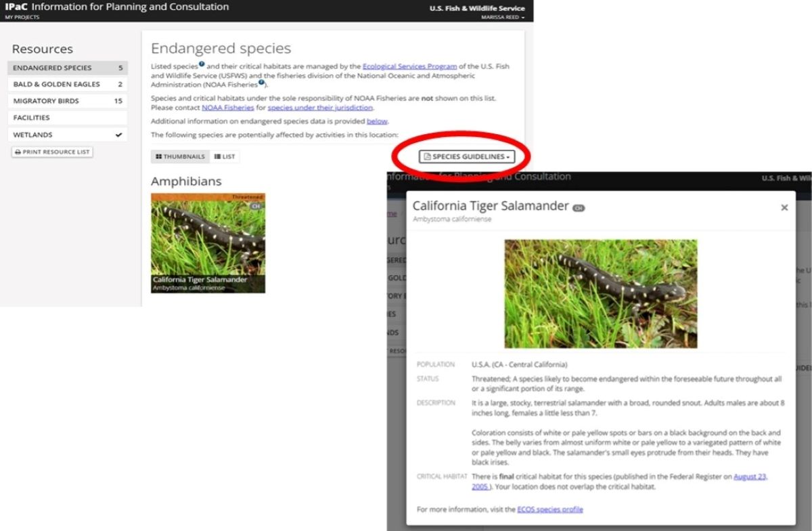The image size is (812, 531).
Task: Close the California Tiger Salamander dialog
Action: click(784, 208)
